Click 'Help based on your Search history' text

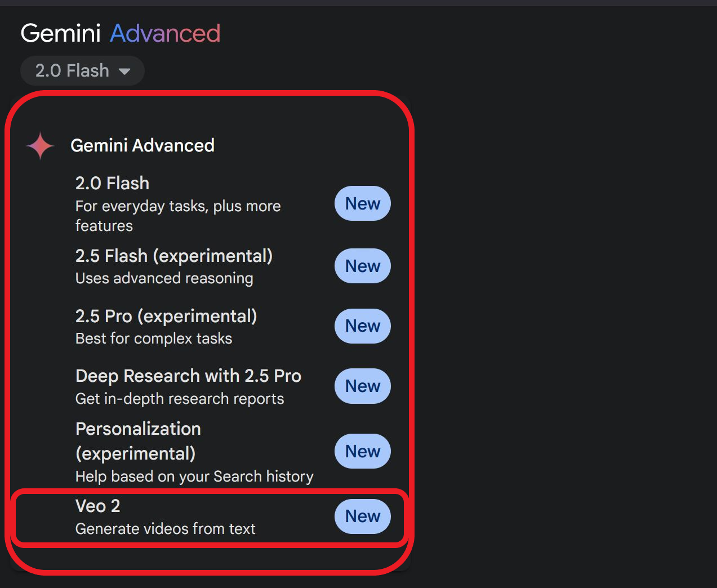pyautogui.click(x=194, y=476)
